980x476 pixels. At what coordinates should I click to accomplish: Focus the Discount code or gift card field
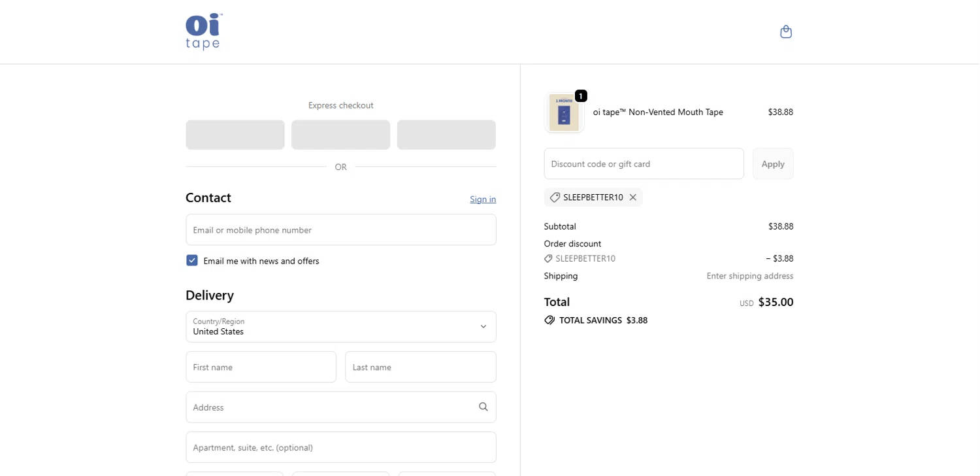[644, 163]
